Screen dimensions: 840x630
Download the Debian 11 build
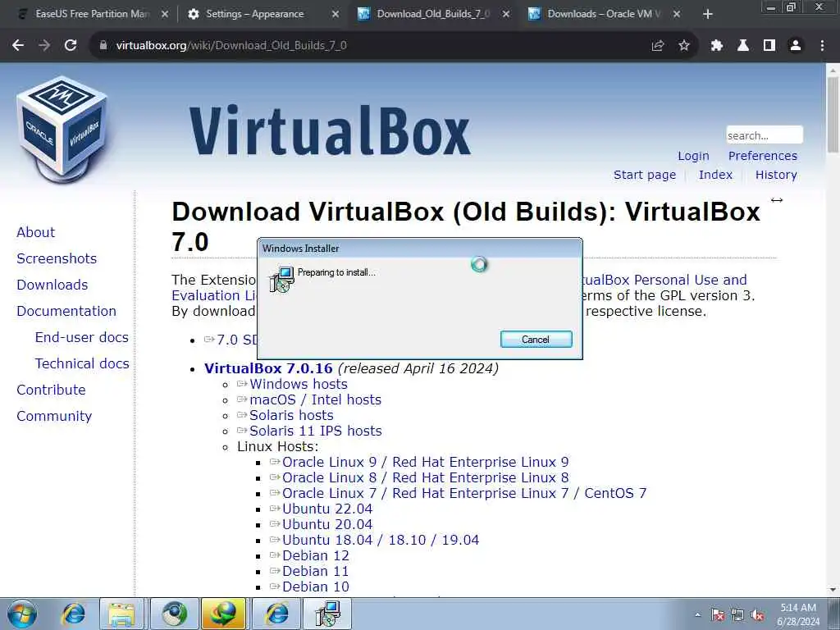point(316,571)
